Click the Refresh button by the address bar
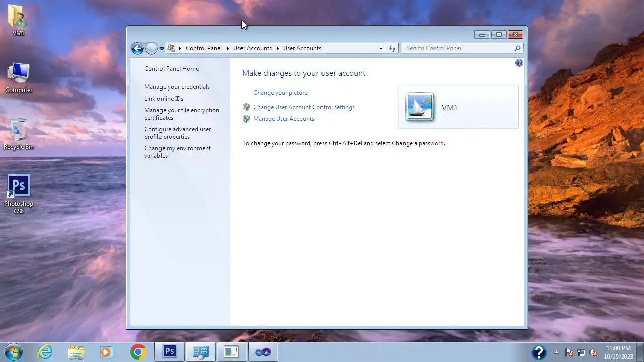 tap(392, 48)
